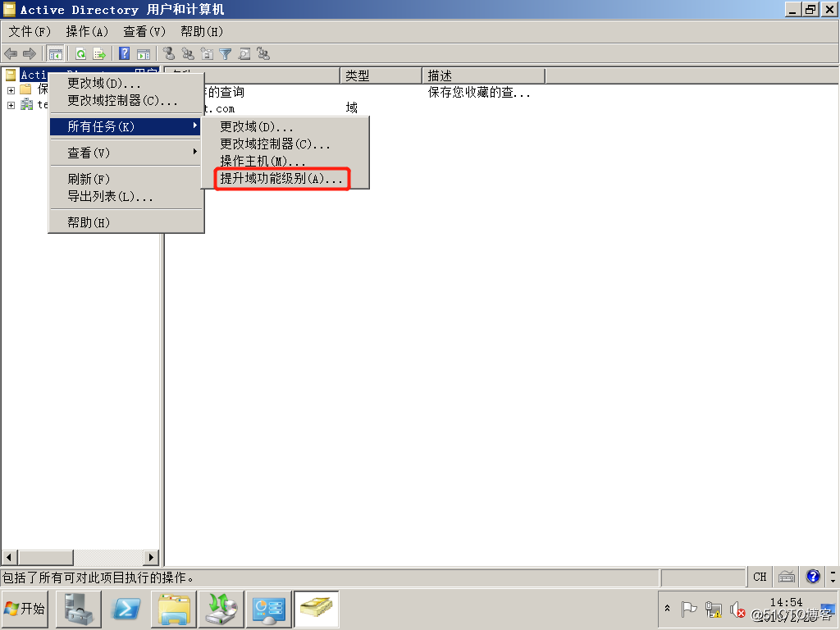Choose 帮助(H) in the context menu
This screenshot has height=630, width=840.
(x=126, y=222)
